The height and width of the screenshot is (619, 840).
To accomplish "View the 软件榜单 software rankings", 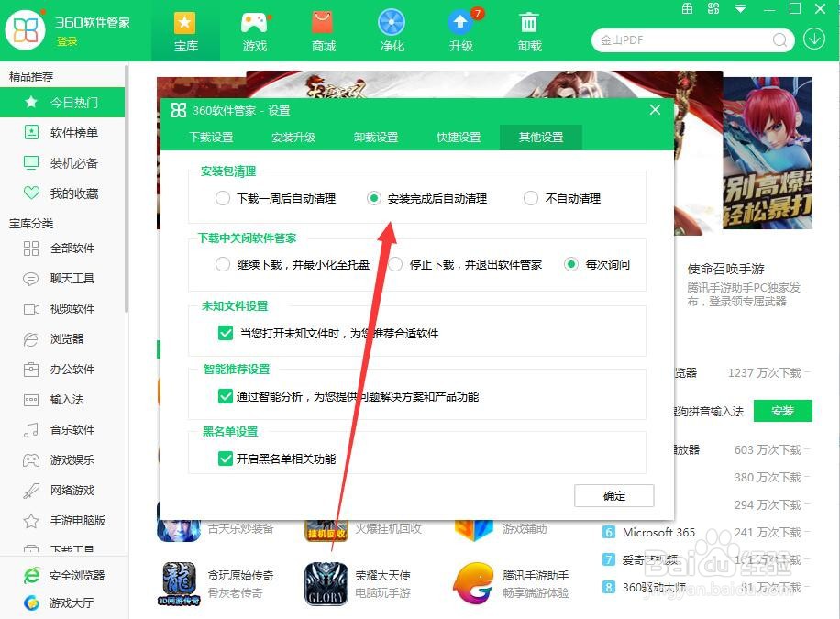I will pos(77,133).
